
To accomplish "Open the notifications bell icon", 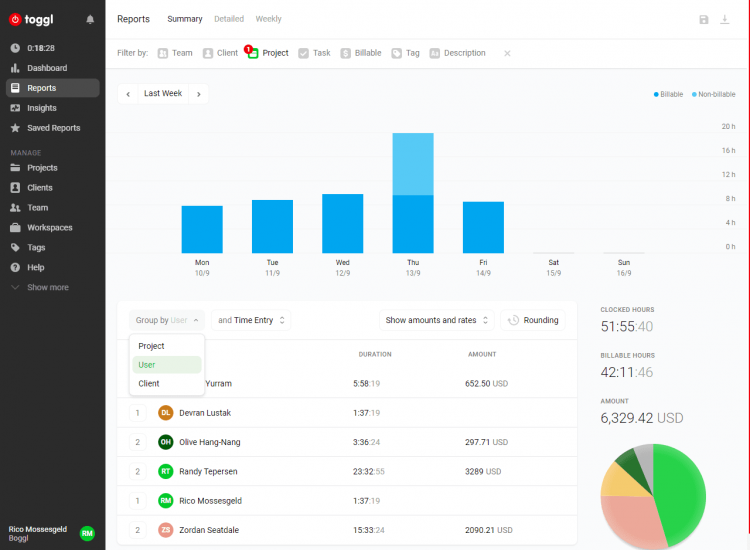I will 90,20.
